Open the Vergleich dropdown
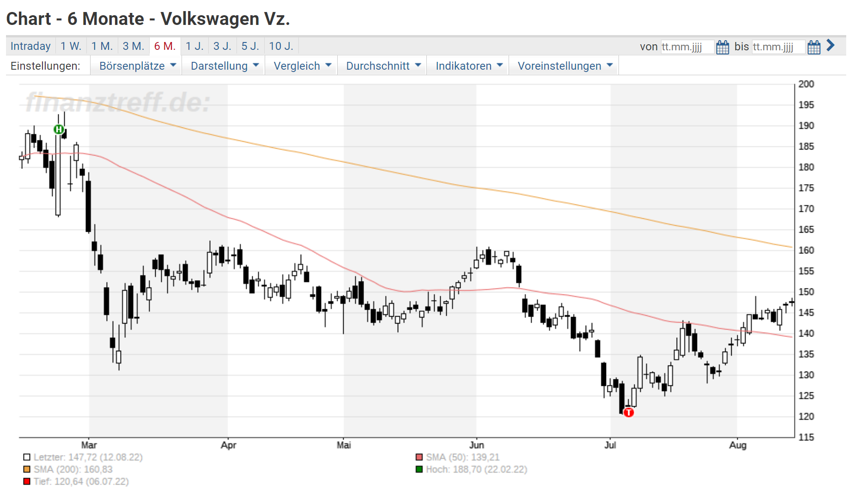855x504 pixels. [302, 66]
